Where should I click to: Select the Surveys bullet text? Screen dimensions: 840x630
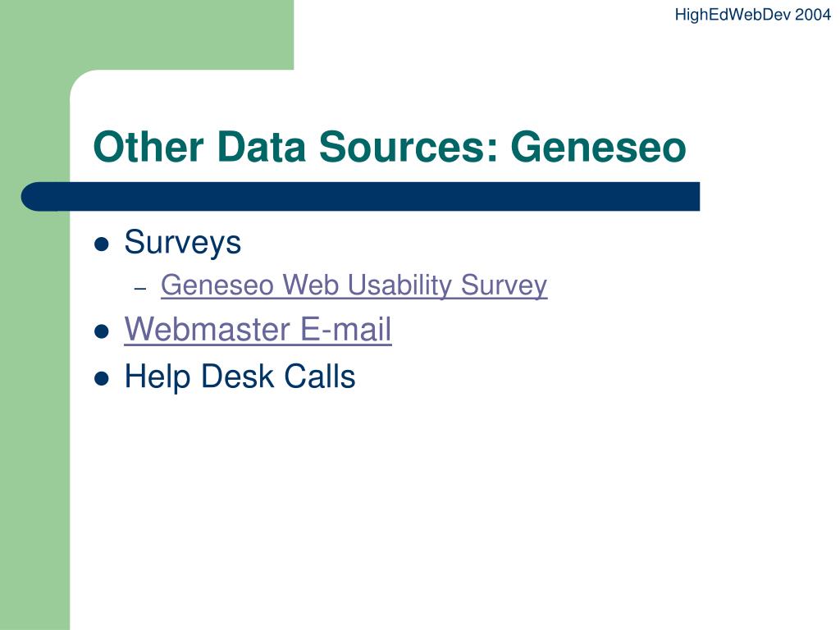coord(183,243)
